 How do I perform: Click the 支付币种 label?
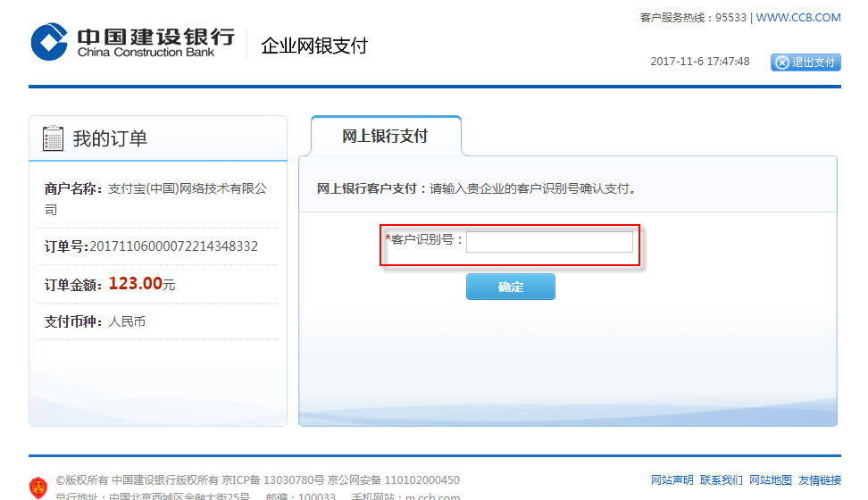click(x=73, y=321)
